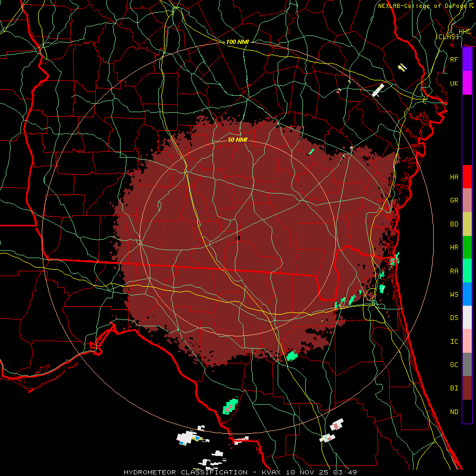This screenshot has height=476, width=476.
Task: Click the 'BD' legend label
Action: point(454,224)
